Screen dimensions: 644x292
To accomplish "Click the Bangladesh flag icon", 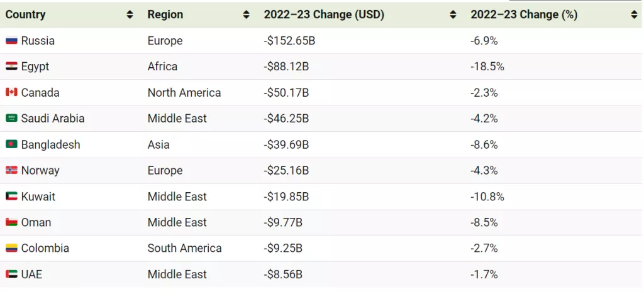I will pyautogui.click(x=11, y=144).
